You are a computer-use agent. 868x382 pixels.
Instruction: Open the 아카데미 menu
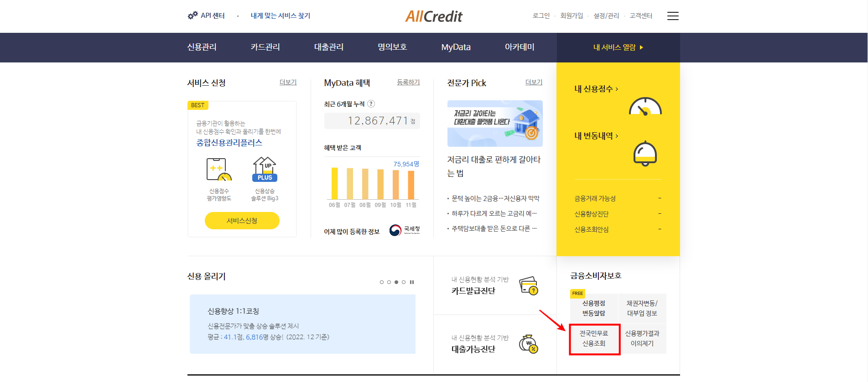[520, 47]
